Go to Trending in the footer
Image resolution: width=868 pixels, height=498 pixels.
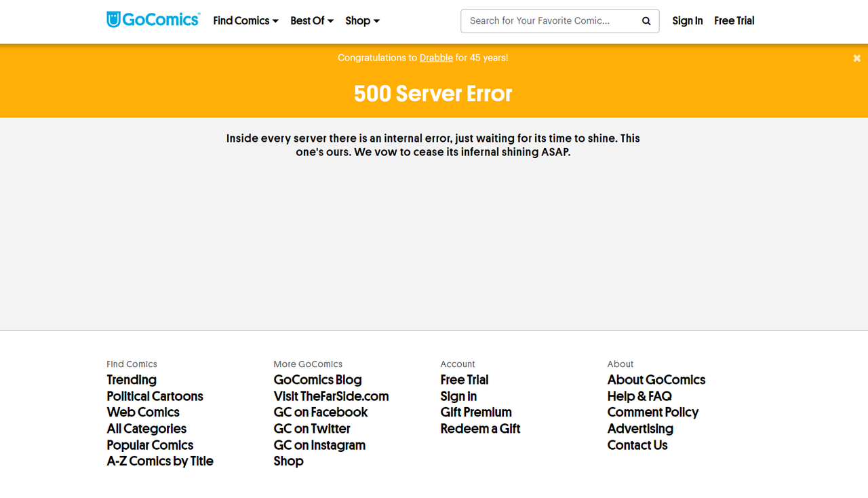pyautogui.click(x=132, y=380)
